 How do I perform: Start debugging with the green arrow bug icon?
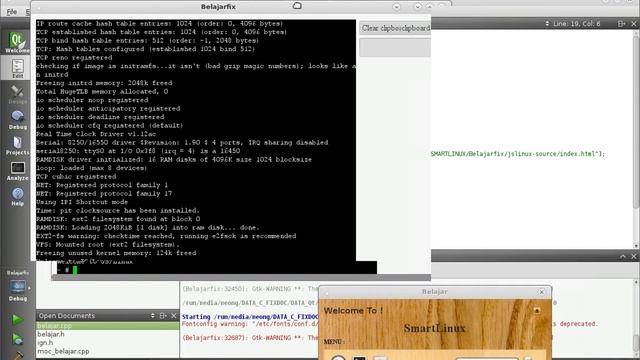17,339
